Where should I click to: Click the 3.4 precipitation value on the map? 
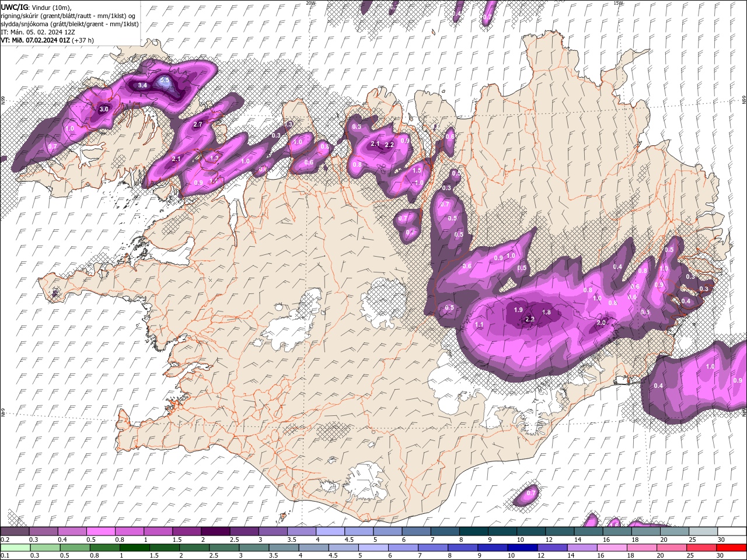(142, 85)
